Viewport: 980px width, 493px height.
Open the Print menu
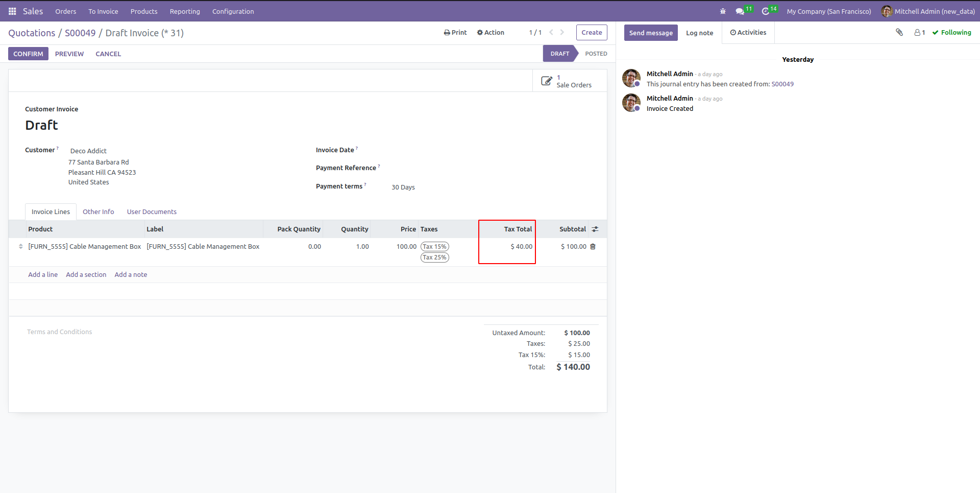pos(455,32)
